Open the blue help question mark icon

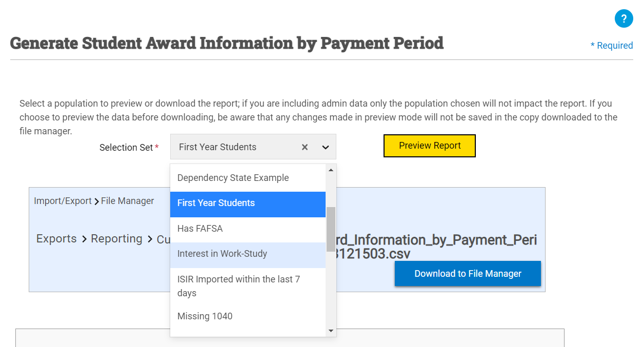pos(623,19)
